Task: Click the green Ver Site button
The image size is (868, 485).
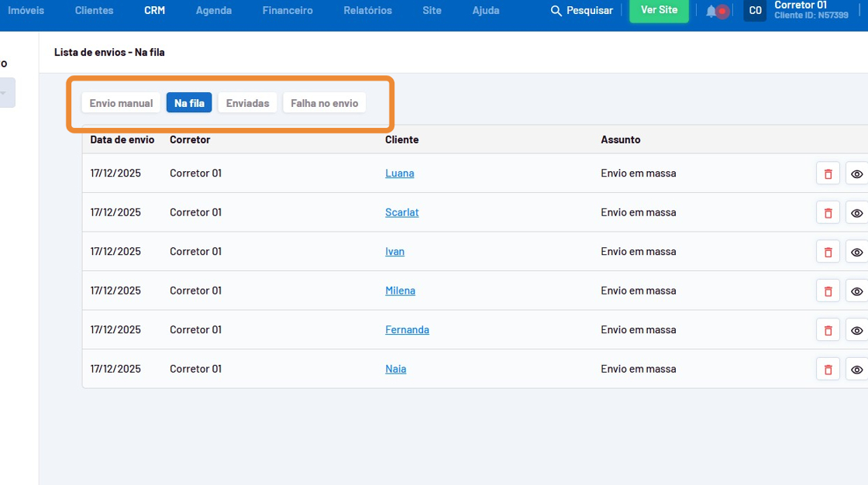Action: click(659, 11)
